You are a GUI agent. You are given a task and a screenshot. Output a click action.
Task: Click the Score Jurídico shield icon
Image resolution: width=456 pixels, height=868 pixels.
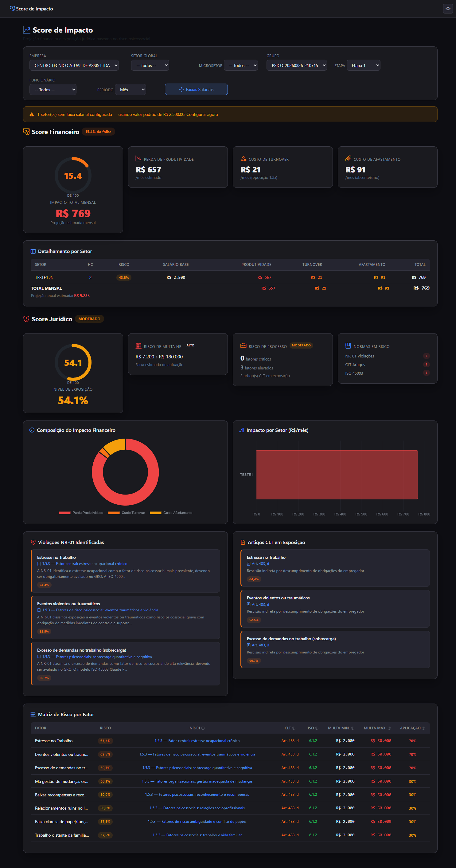pos(26,319)
